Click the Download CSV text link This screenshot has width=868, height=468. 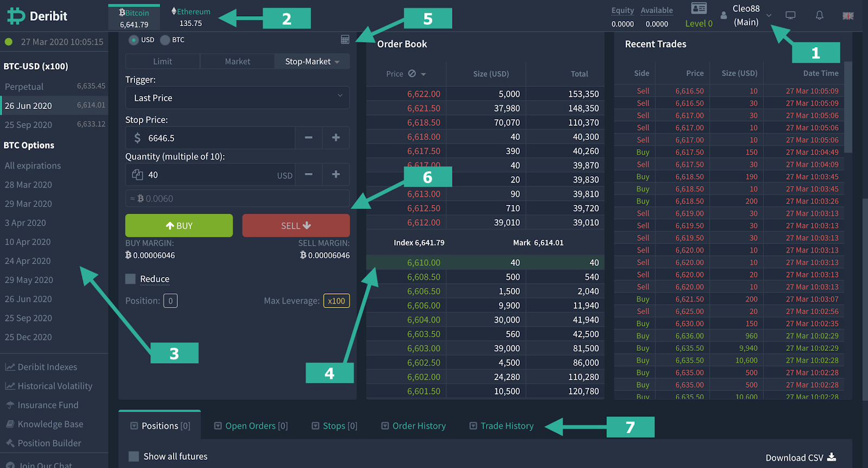pyautogui.click(x=794, y=458)
